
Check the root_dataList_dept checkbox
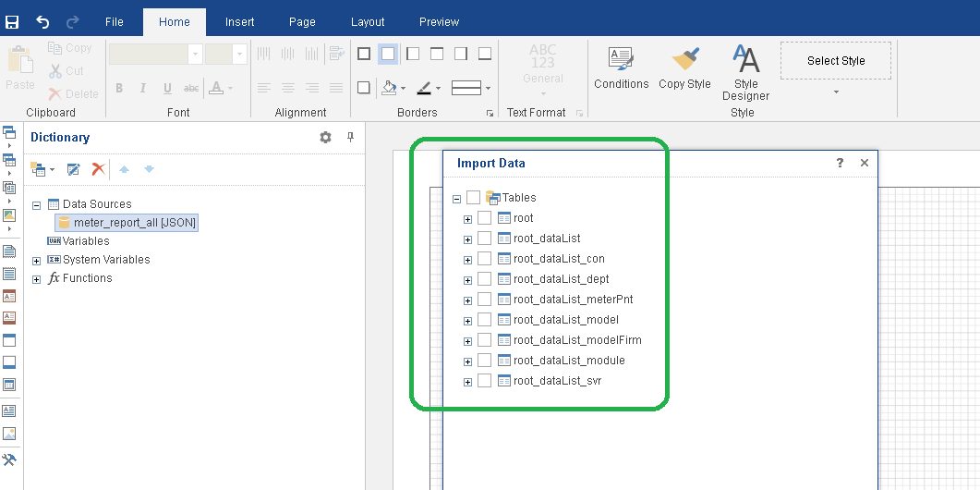pyautogui.click(x=484, y=279)
